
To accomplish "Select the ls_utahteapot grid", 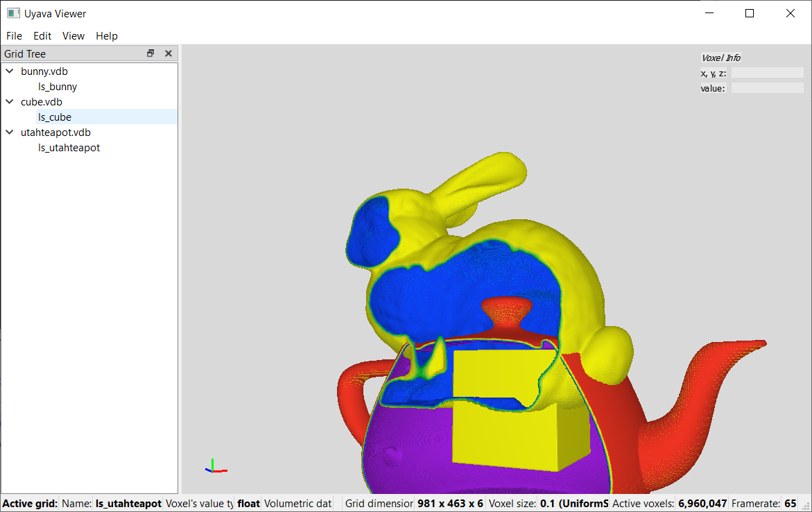I will (x=69, y=148).
